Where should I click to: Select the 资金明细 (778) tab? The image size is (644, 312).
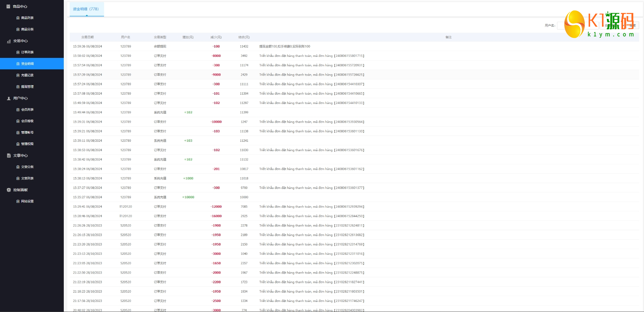[86, 9]
